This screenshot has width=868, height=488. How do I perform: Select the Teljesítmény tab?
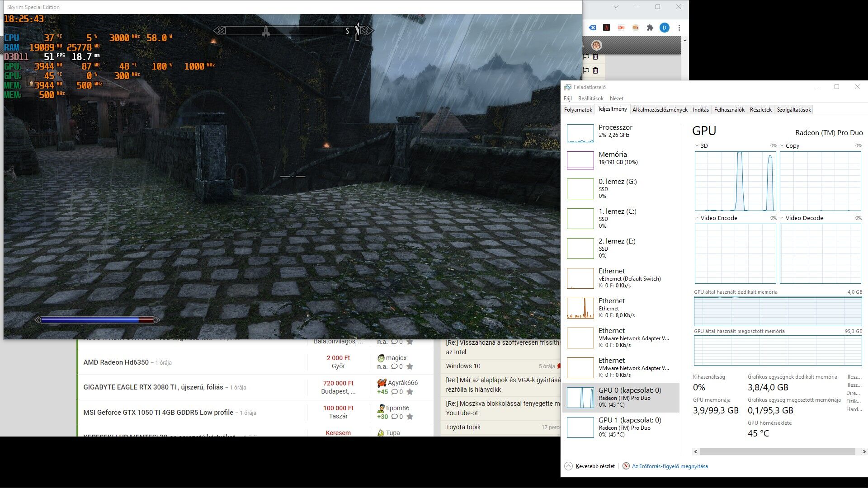click(612, 109)
